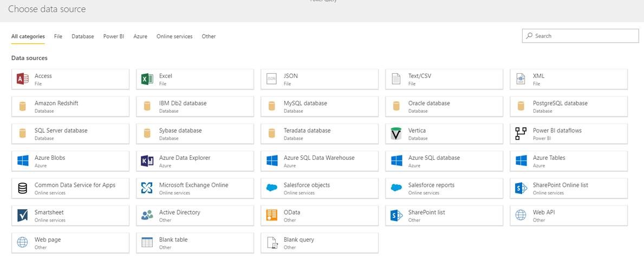Open the Database category tab
The width and height of the screenshot is (644, 272).
tap(82, 36)
